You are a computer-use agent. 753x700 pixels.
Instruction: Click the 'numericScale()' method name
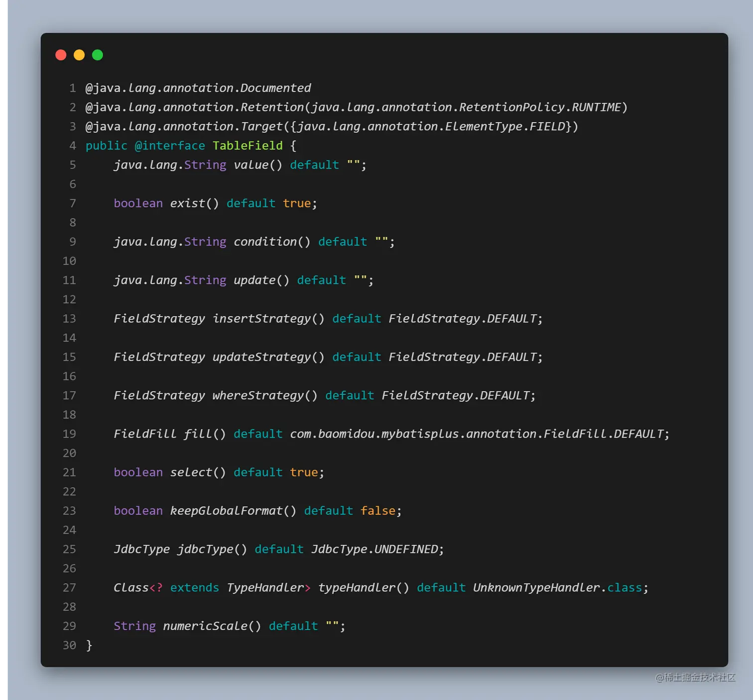click(212, 626)
